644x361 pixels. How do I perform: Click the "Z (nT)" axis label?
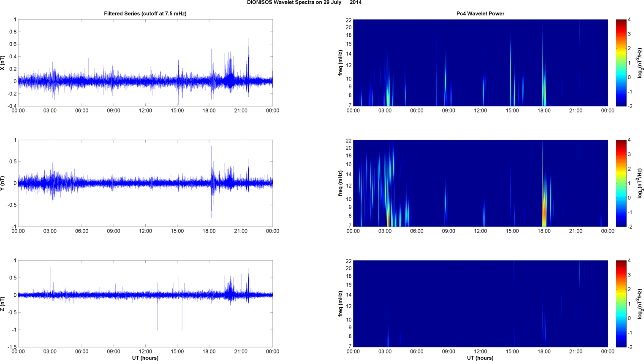[3, 304]
